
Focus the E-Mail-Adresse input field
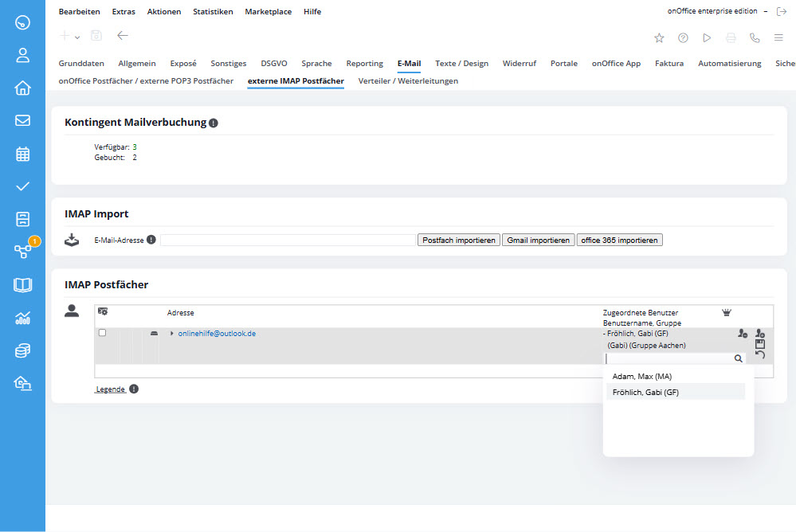point(288,240)
